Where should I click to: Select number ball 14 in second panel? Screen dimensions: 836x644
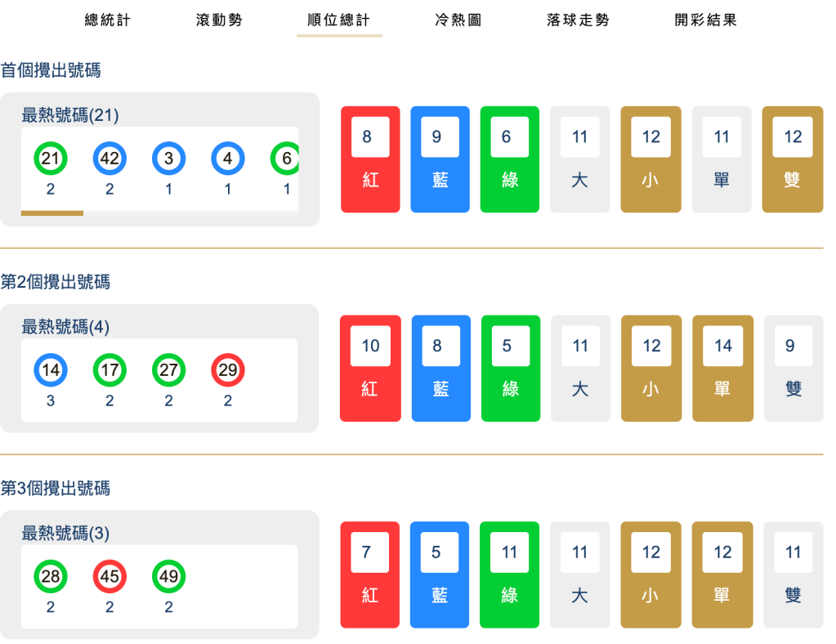[51, 370]
